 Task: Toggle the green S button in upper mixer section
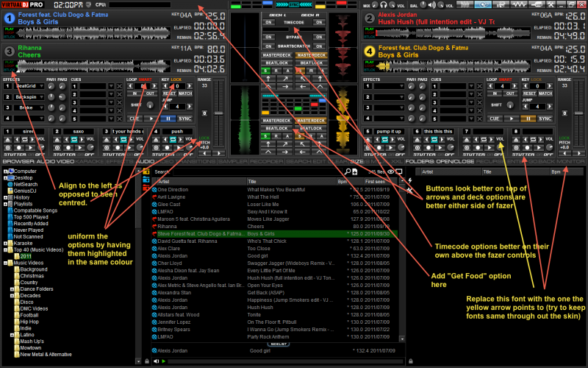[265, 71]
